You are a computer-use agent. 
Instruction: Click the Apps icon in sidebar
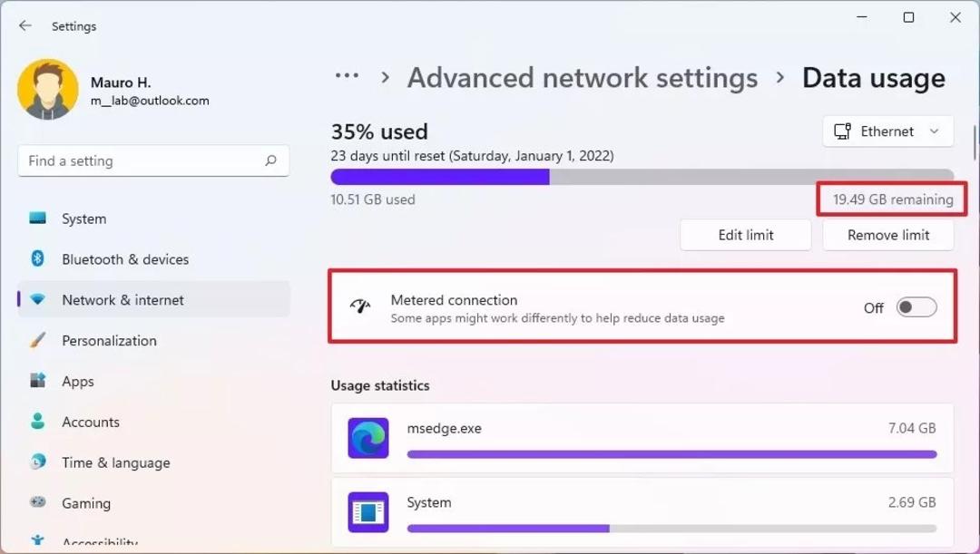(x=37, y=381)
